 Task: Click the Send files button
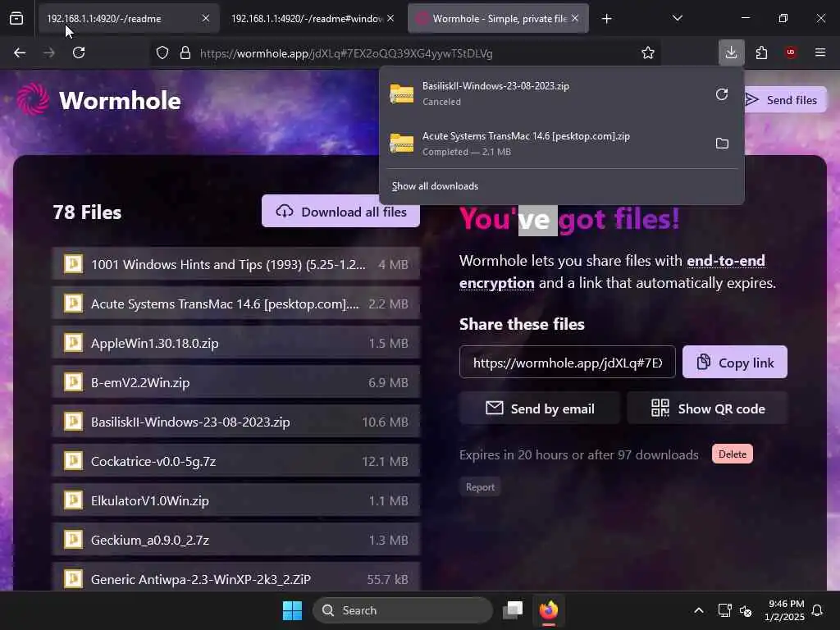click(785, 100)
